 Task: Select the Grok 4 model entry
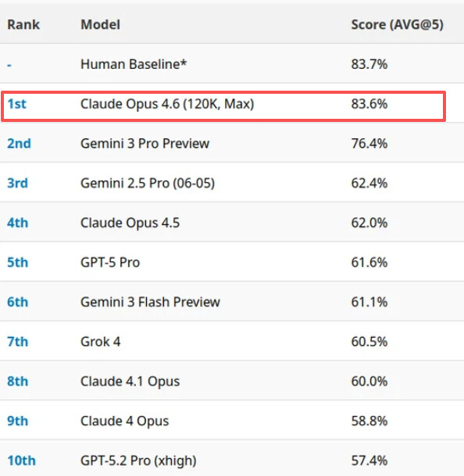[x=101, y=342]
